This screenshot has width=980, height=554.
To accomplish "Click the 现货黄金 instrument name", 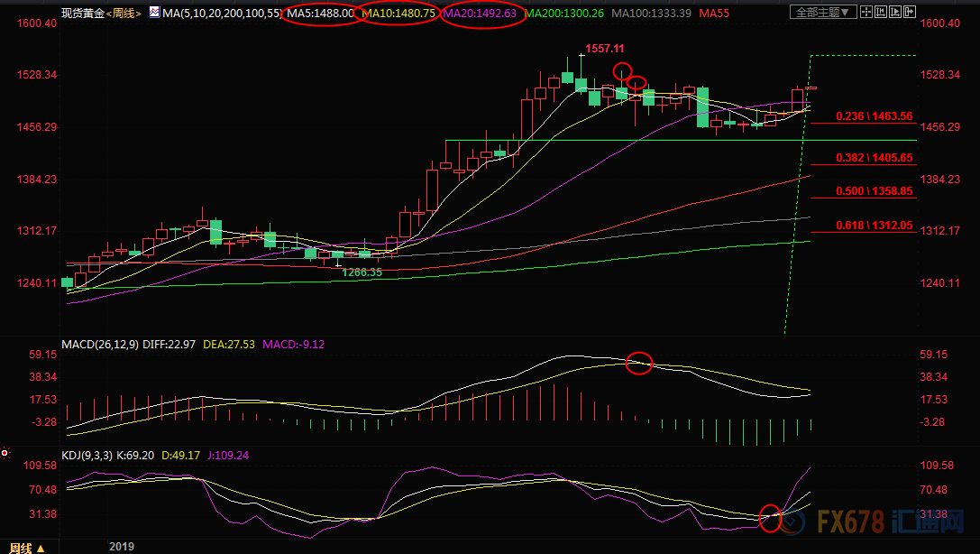I will (81, 14).
